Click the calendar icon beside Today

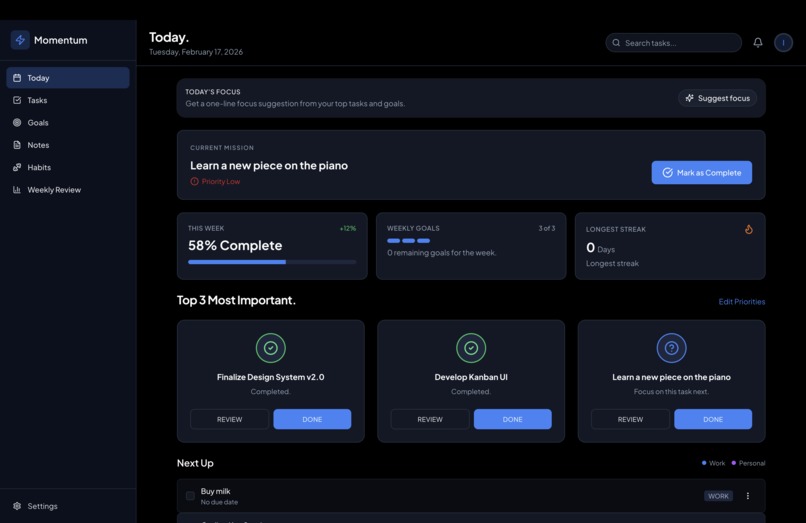pyautogui.click(x=17, y=78)
